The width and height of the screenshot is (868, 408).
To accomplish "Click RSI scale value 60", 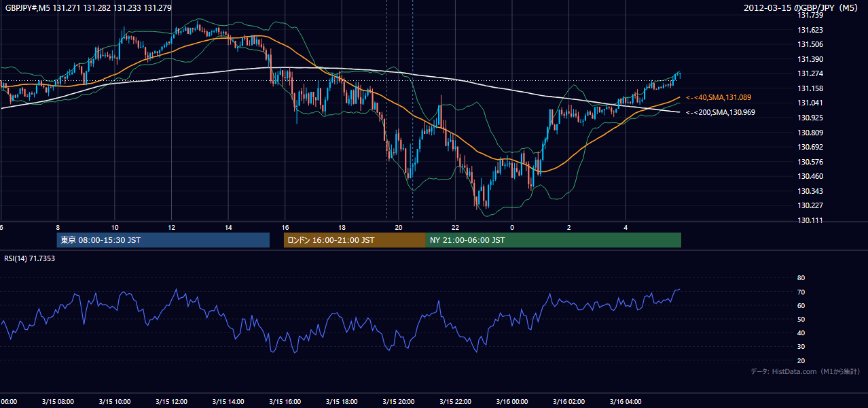I will point(801,305).
